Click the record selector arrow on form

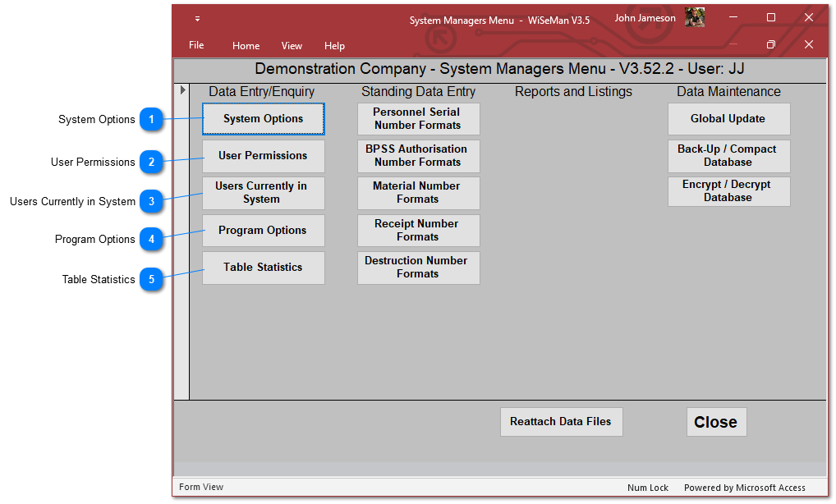[182, 89]
